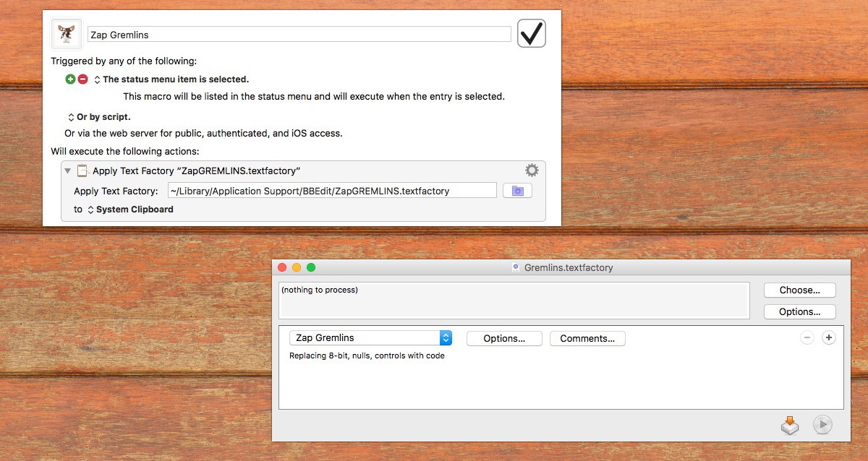Add a new trigger with green plus
868x461 pixels.
(70, 79)
